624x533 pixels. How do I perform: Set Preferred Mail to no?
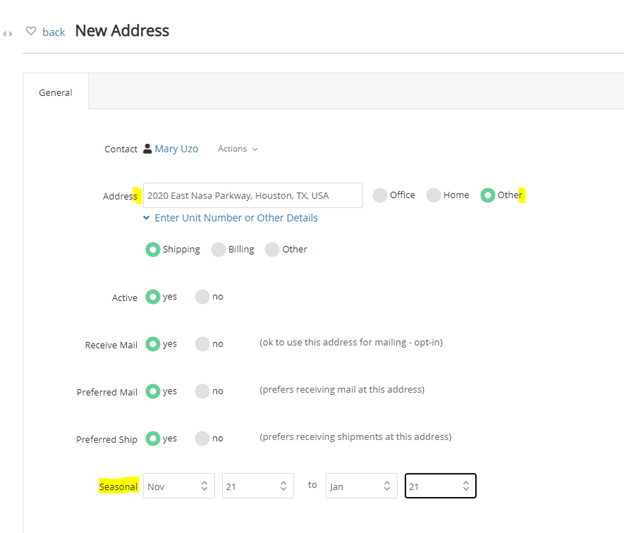pos(202,391)
